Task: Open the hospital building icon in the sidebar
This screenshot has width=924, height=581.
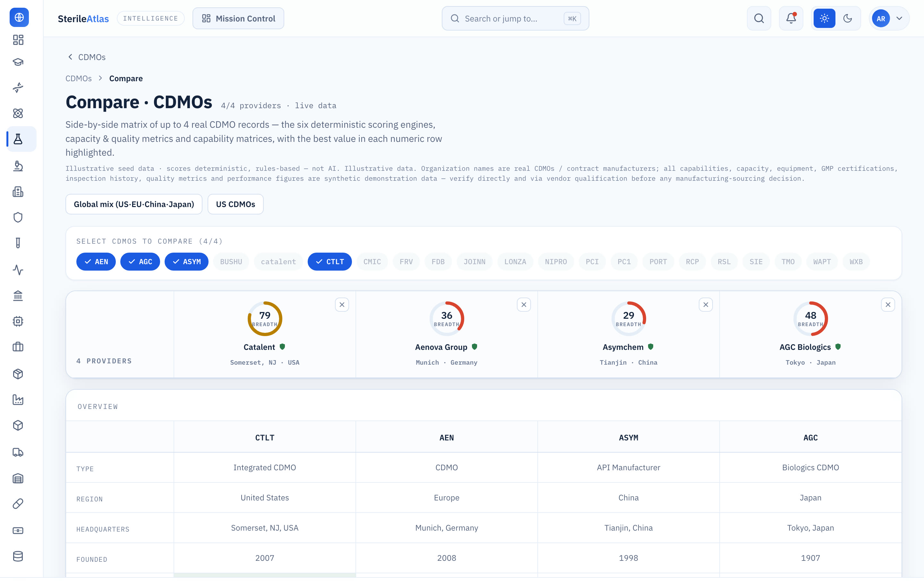Action: (x=18, y=192)
